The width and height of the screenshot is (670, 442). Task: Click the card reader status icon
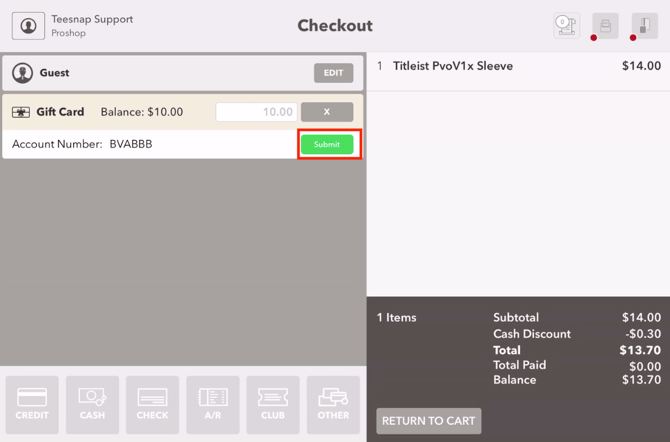coord(645,26)
